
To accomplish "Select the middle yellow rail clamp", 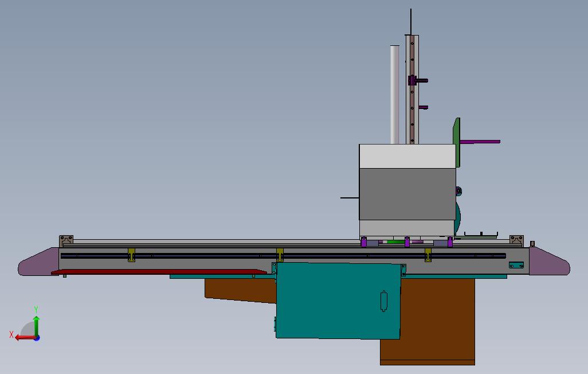I will [280, 255].
